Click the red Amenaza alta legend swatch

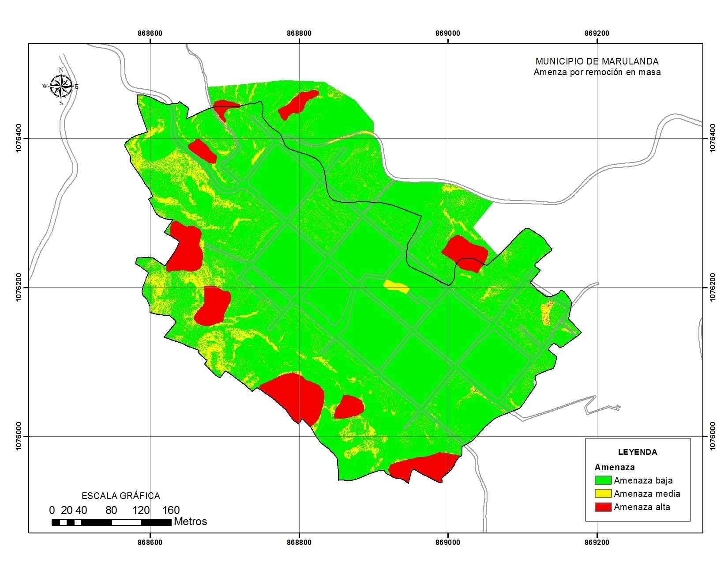point(603,507)
